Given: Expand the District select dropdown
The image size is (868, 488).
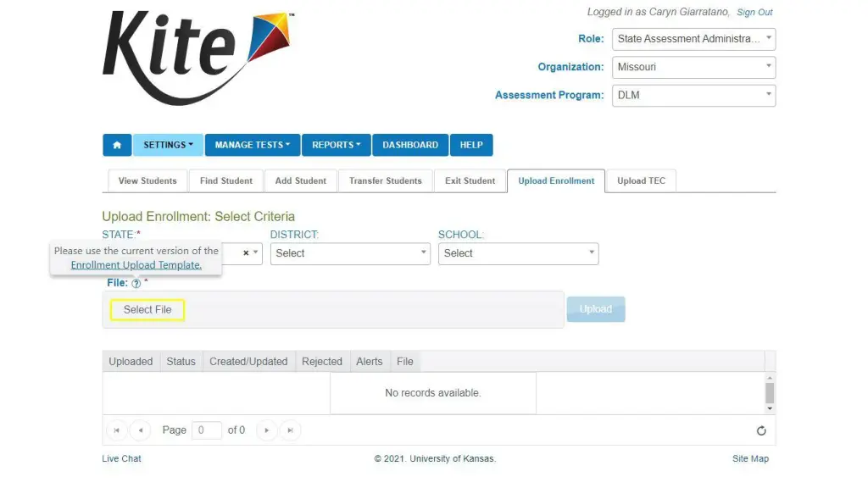Looking at the screenshot, I should point(350,253).
